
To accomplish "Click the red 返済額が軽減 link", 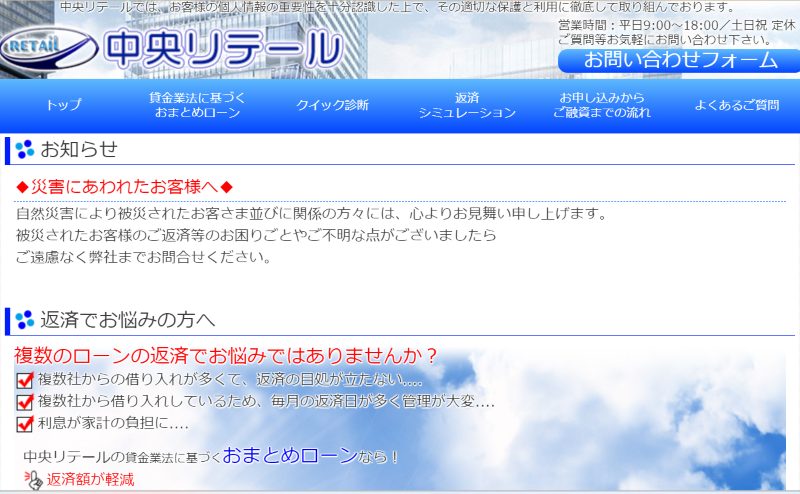I will click(x=90, y=480).
